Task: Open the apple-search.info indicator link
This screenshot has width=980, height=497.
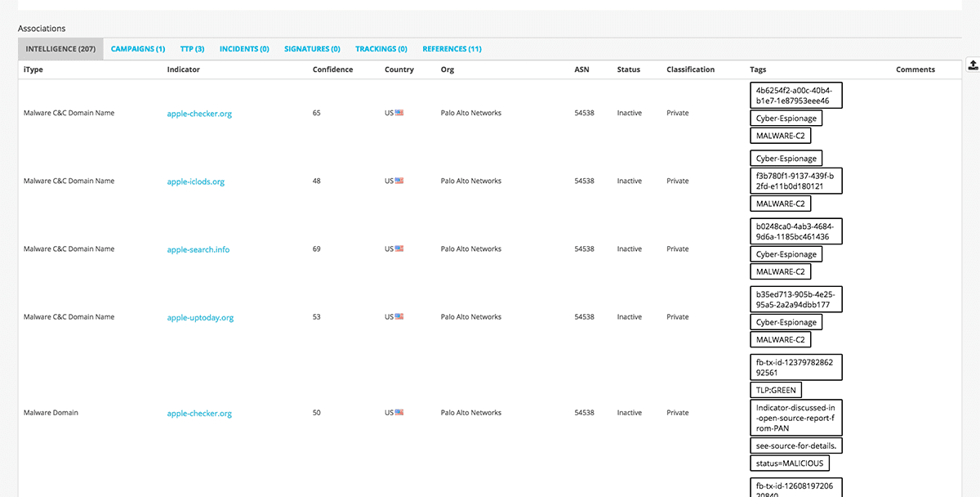Action: tap(198, 248)
